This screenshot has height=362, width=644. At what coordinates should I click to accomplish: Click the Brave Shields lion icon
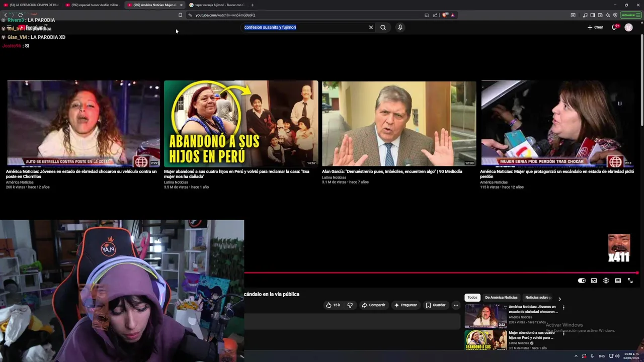coord(444,15)
